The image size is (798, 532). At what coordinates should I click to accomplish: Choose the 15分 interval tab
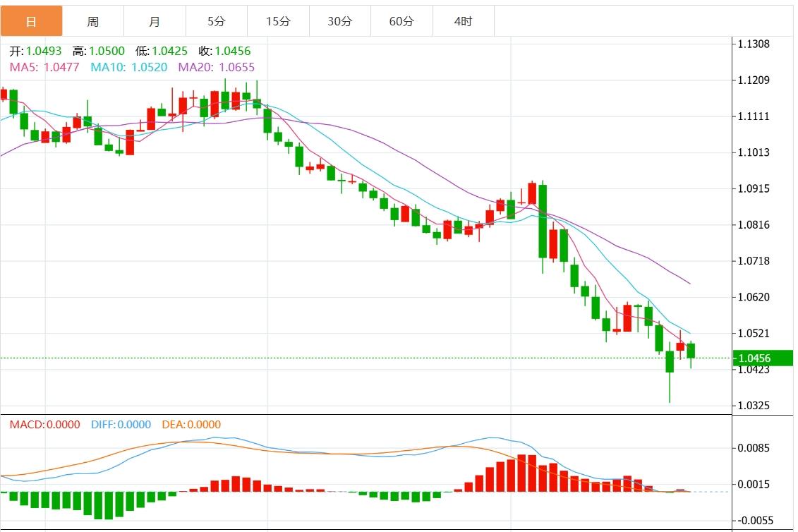(278, 21)
